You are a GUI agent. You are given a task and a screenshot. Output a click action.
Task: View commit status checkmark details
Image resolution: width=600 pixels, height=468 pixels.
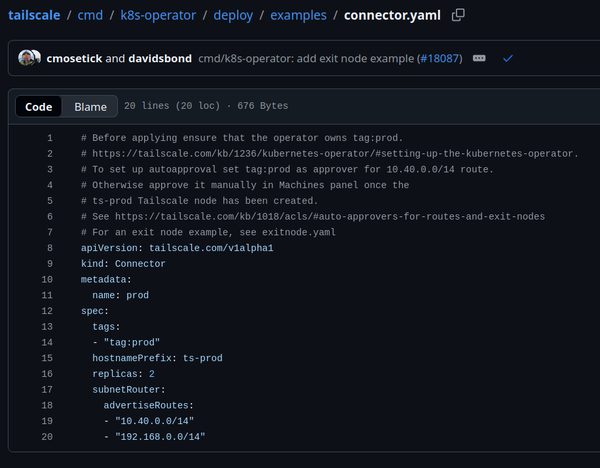[x=507, y=59]
